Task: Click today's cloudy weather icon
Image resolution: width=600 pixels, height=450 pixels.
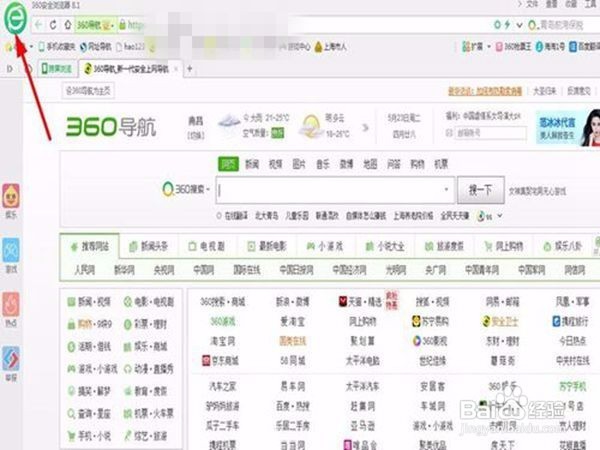Action: point(229,122)
